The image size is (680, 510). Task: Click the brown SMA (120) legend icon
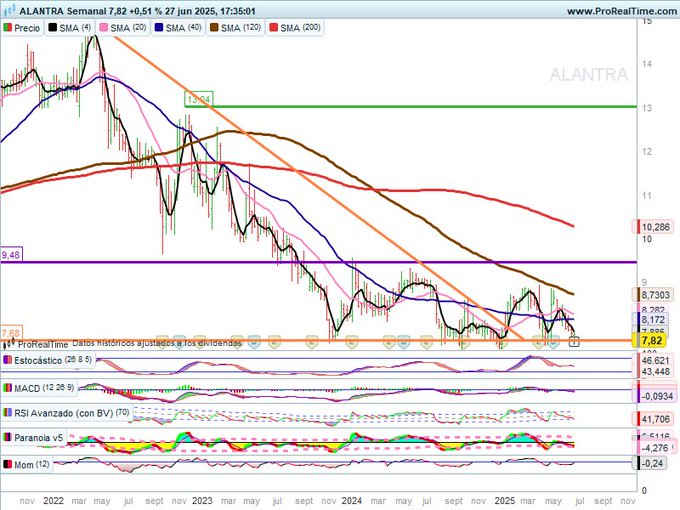[214, 28]
